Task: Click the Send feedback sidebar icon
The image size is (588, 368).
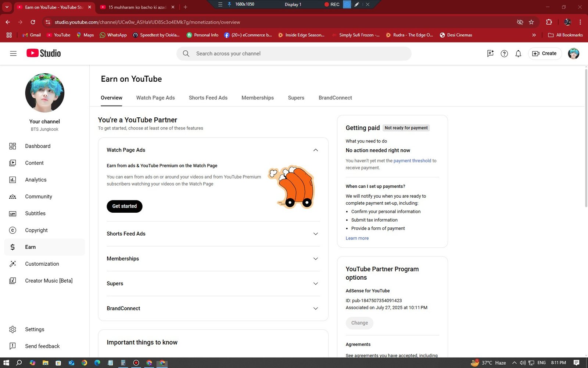Action: coord(12,346)
